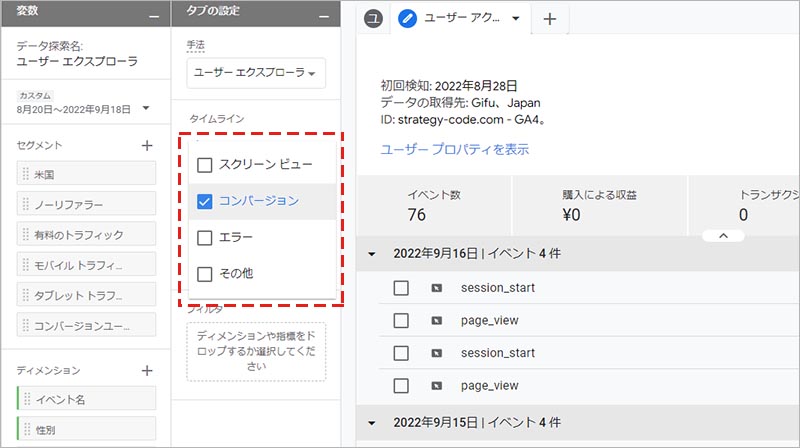Add a new segment with plus icon

click(x=147, y=145)
